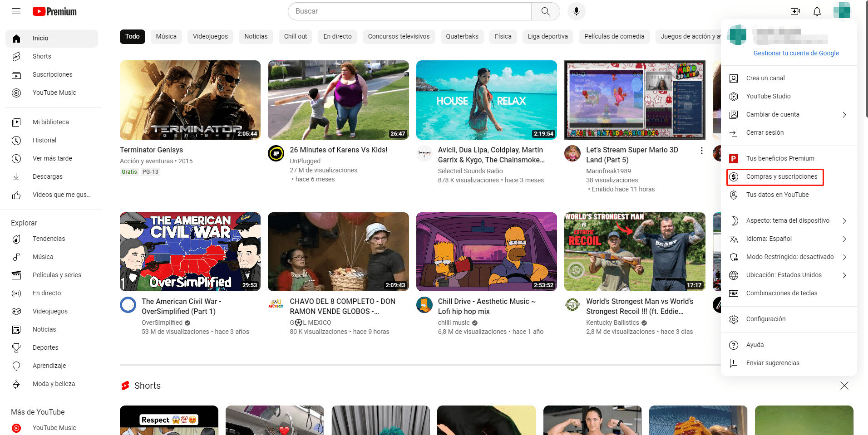Select Cerrar sesión
The height and width of the screenshot is (435, 868).
click(789, 132)
